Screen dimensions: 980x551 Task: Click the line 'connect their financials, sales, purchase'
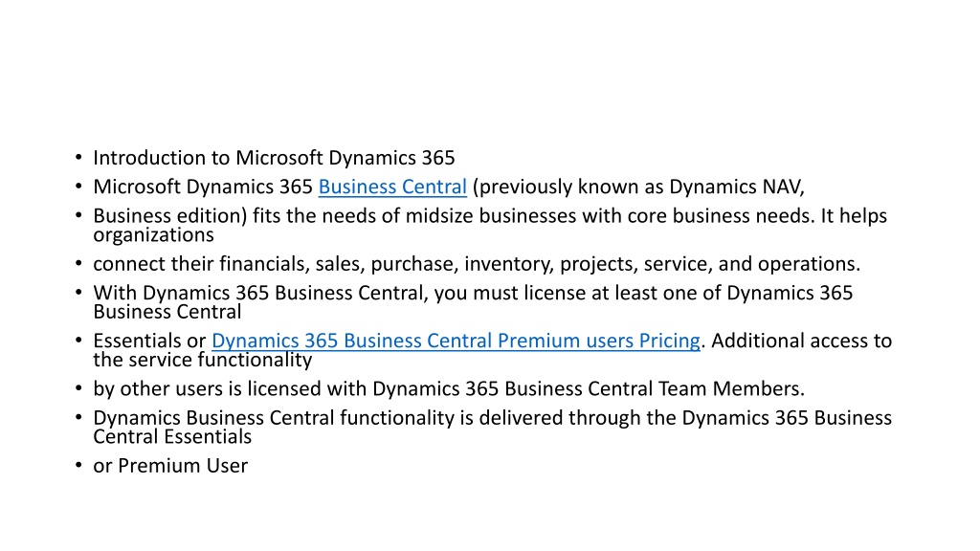point(477,264)
